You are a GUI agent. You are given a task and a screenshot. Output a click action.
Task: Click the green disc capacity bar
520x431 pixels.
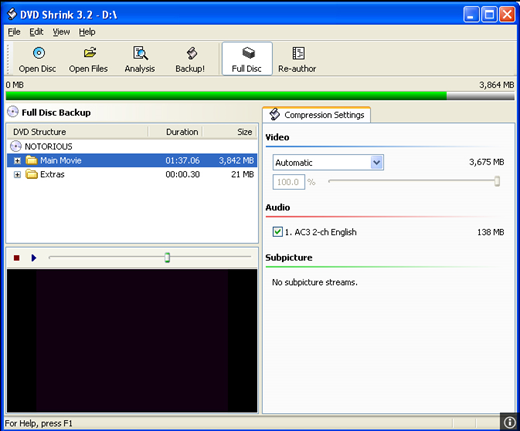pyautogui.click(x=226, y=96)
